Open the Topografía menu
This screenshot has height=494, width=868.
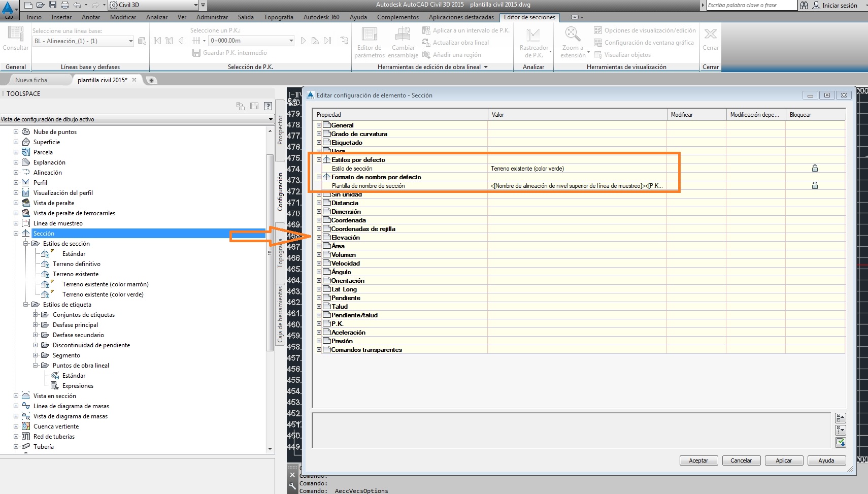click(x=279, y=17)
